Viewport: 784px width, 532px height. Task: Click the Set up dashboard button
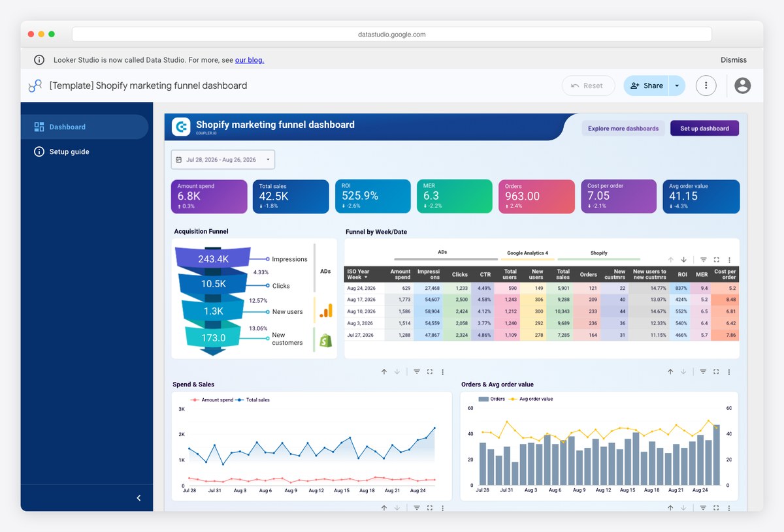pyautogui.click(x=704, y=129)
